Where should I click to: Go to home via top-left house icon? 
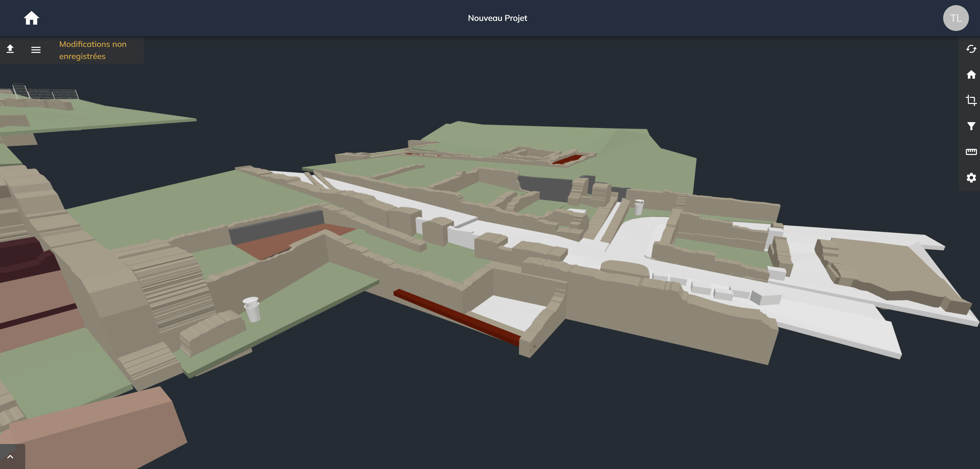click(x=31, y=18)
